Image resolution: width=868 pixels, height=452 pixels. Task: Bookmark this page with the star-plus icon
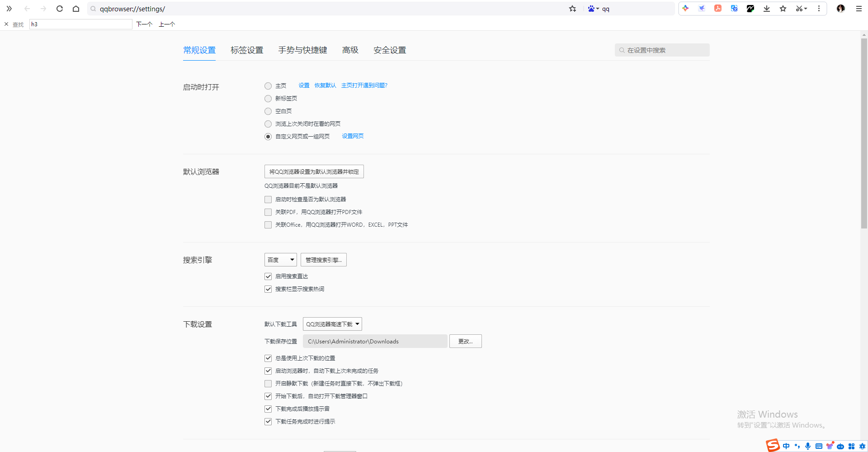coord(573,9)
